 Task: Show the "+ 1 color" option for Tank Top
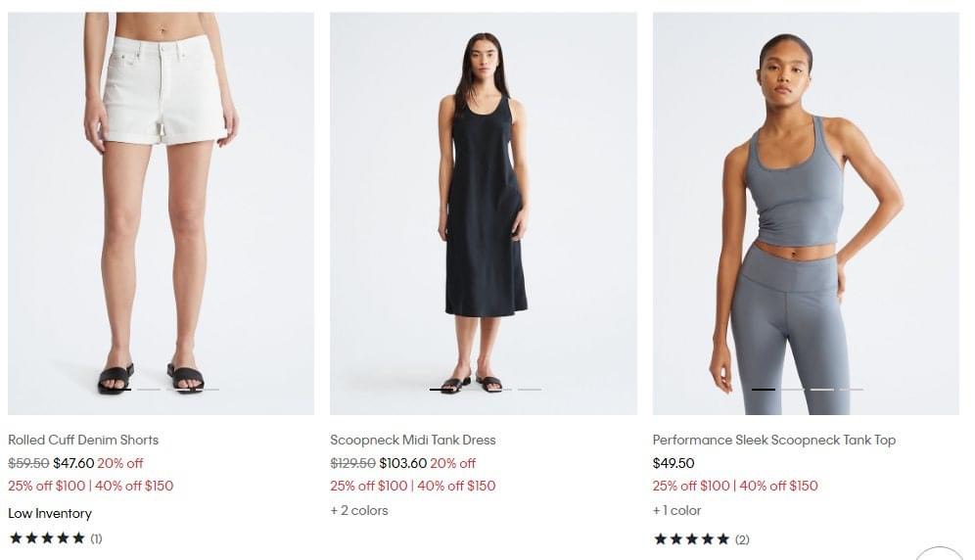(676, 510)
